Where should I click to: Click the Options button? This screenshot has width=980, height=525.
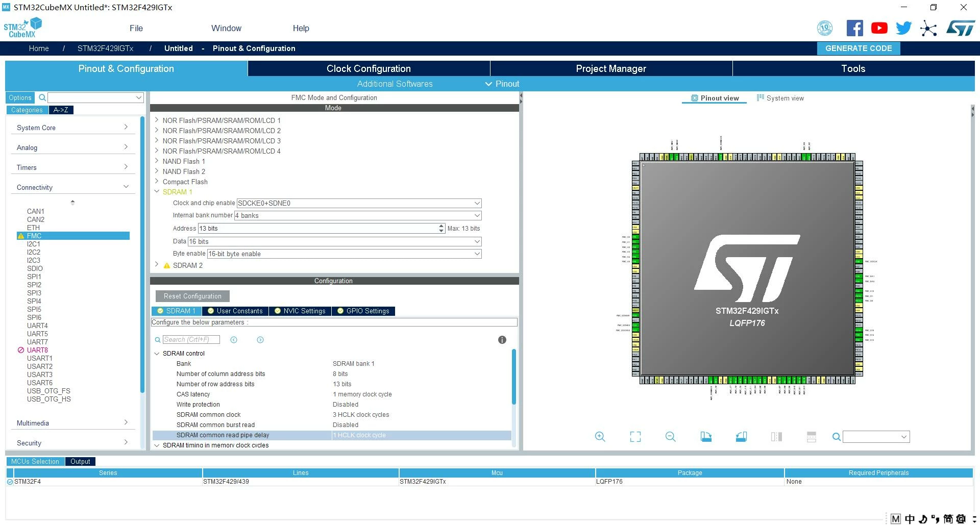[20, 97]
